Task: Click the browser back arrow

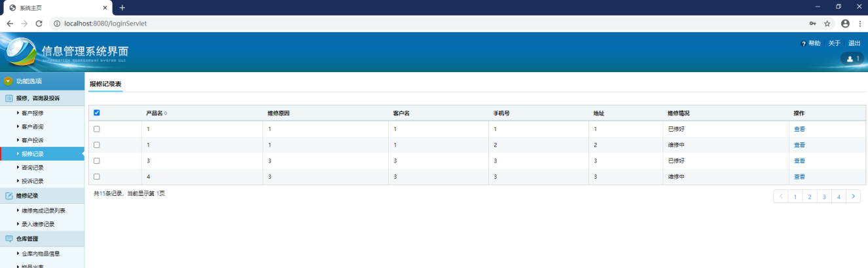Action: pyautogui.click(x=10, y=23)
